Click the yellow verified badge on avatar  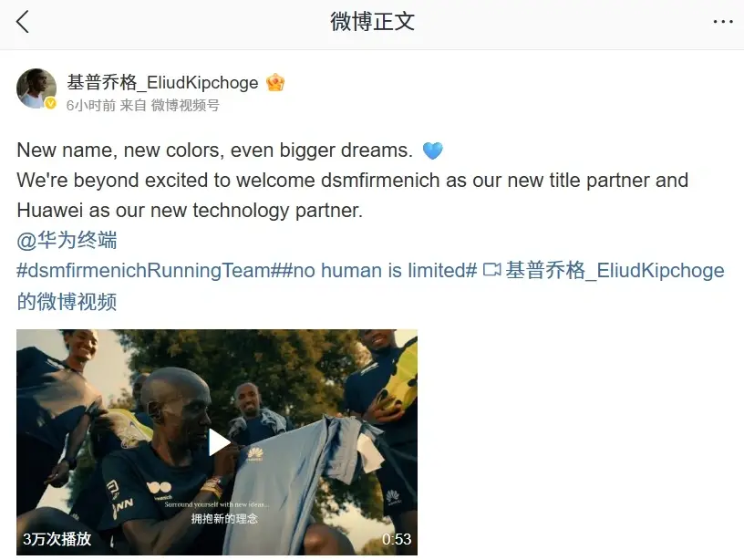coord(50,103)
